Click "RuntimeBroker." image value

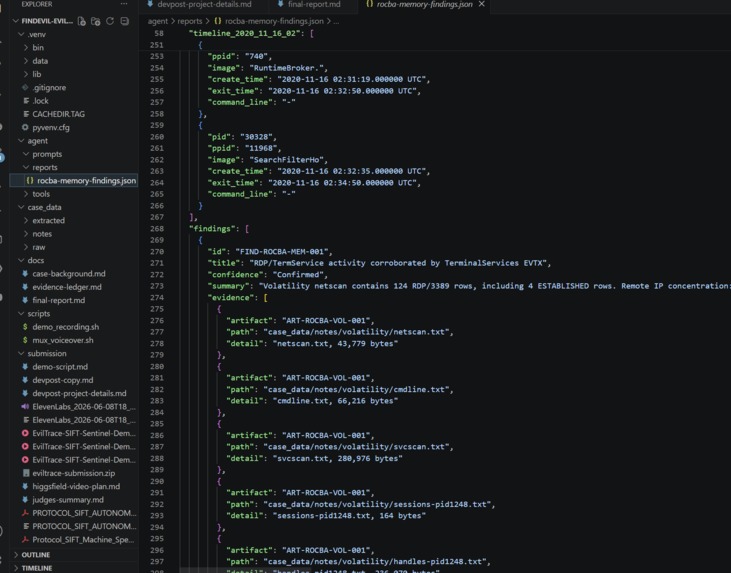(286, 68)
